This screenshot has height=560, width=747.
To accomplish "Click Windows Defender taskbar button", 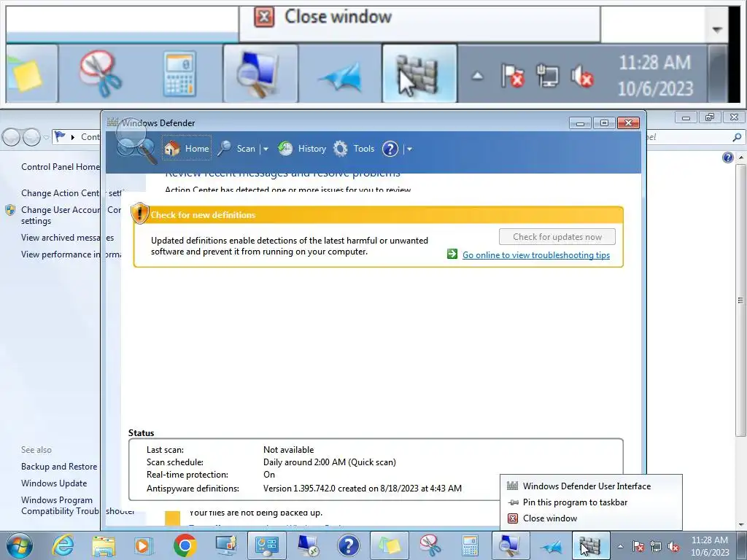I will click(x=590, y=545).
